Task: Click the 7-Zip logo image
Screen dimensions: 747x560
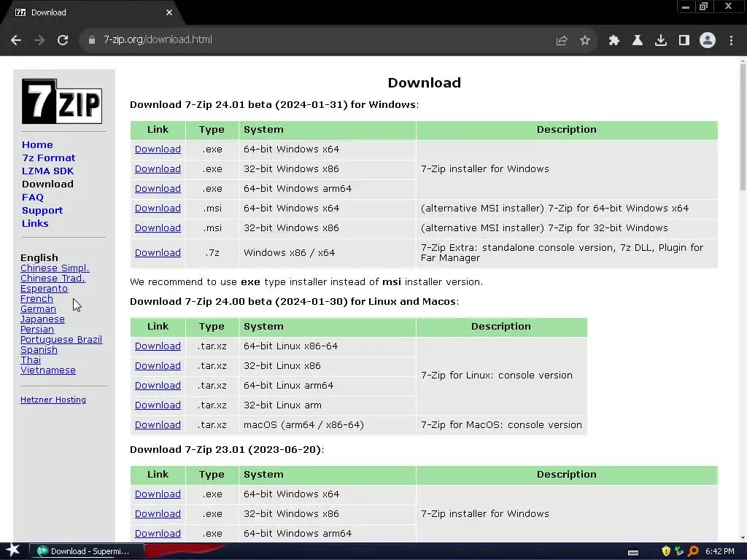Action: coord(62,101)
